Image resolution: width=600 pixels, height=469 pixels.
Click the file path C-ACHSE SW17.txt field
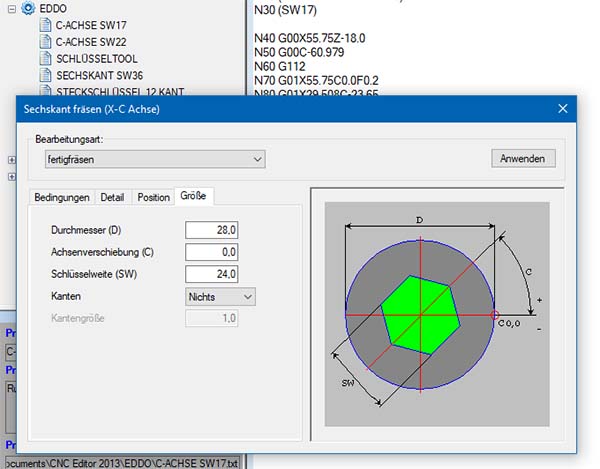[x=122, y=463]
